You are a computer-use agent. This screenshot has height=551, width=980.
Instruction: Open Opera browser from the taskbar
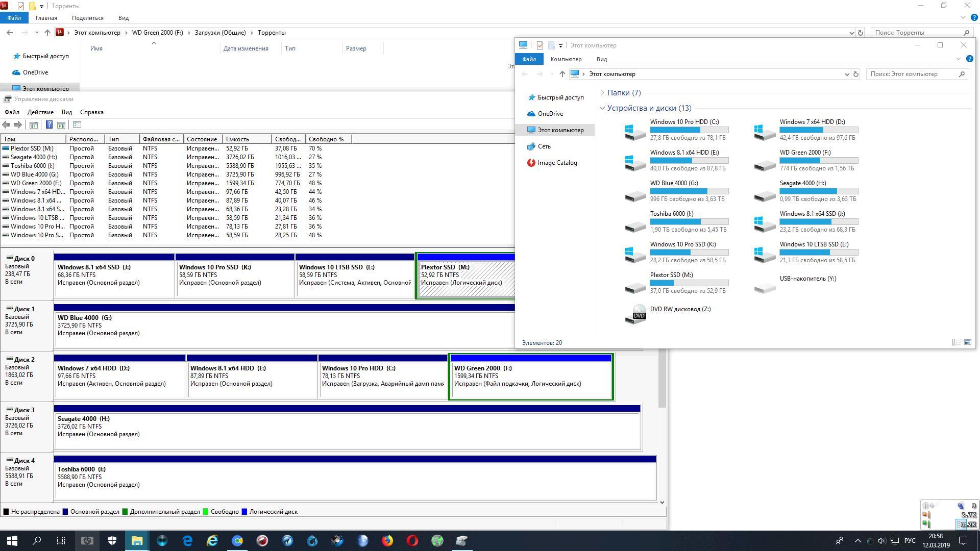pyautogui.click(x=412, y=541)
